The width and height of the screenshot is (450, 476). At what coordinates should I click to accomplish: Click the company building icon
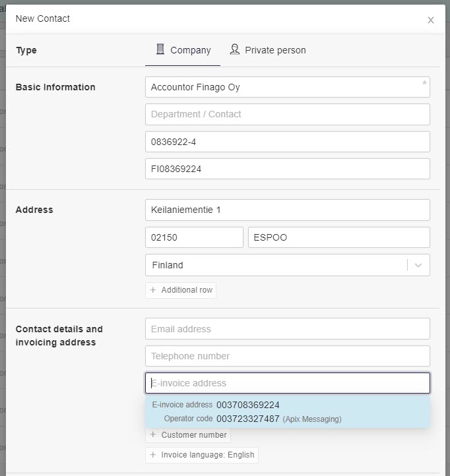click(x=160, y=49)
